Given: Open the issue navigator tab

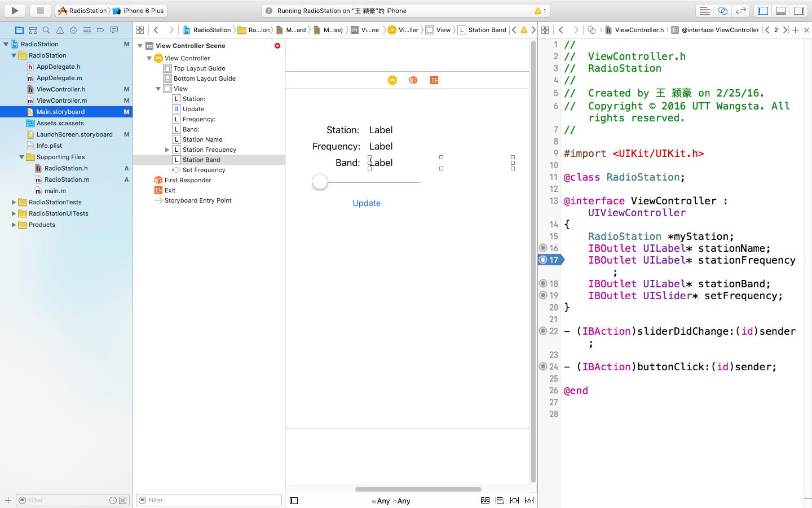Looking at the screenshot, I should (60, 30).
